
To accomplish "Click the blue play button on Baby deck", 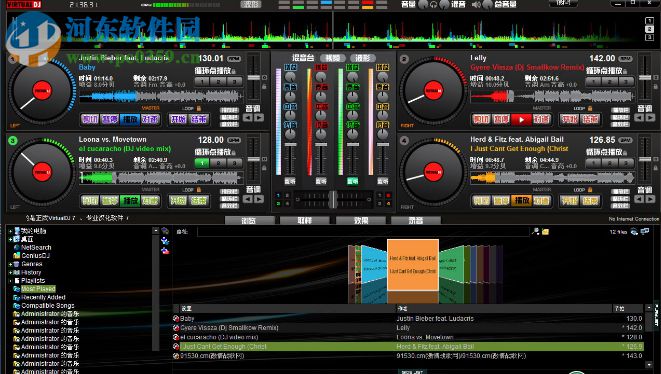I will 130,120.
